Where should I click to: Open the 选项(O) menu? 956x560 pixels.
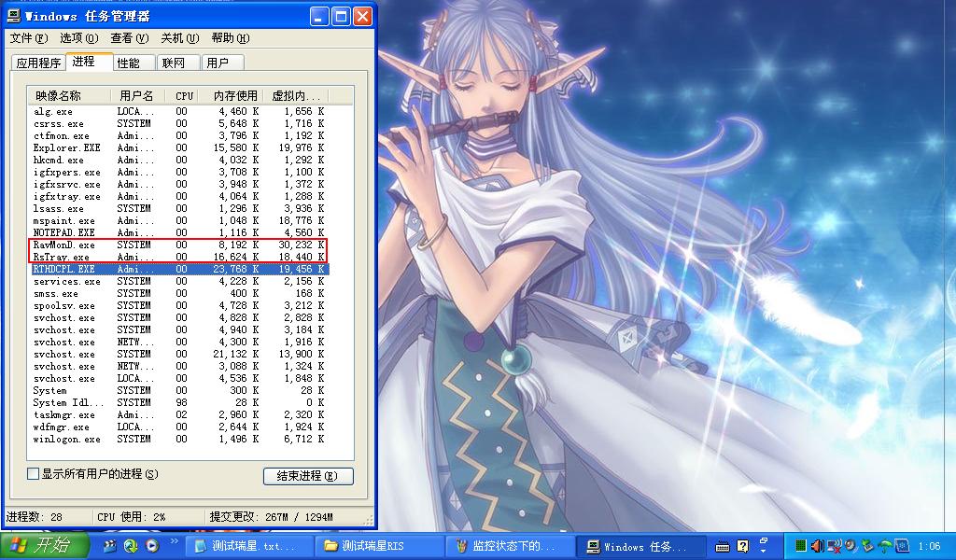tap(78, 38)
